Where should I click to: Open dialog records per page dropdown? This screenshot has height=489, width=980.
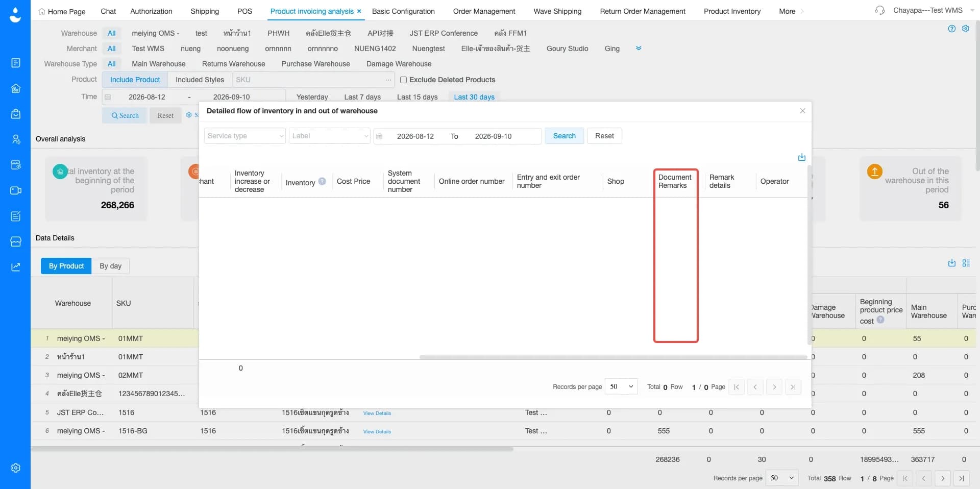[621, 386]
